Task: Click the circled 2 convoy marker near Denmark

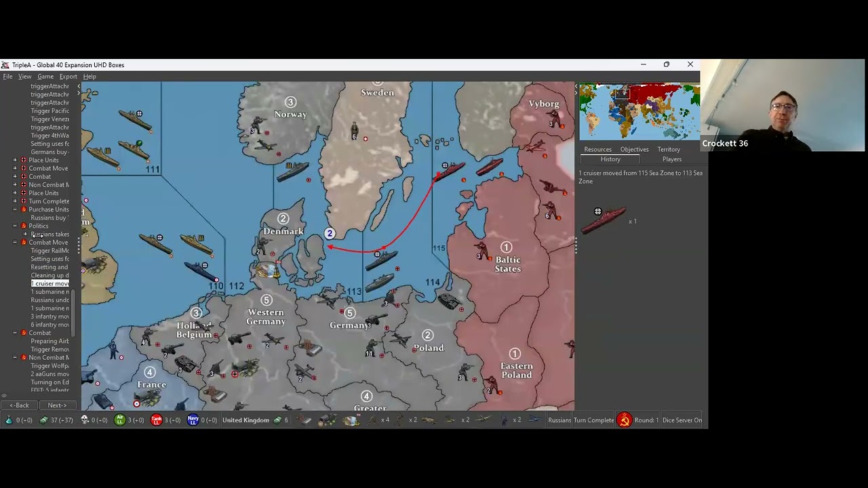Action: pos(330,233)
